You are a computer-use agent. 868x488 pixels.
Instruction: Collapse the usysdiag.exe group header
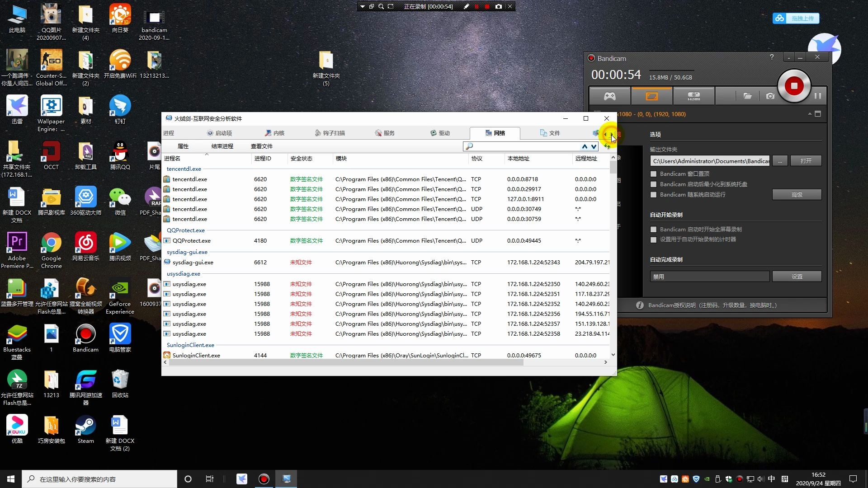pyautogui.click(x=183, y=273)
